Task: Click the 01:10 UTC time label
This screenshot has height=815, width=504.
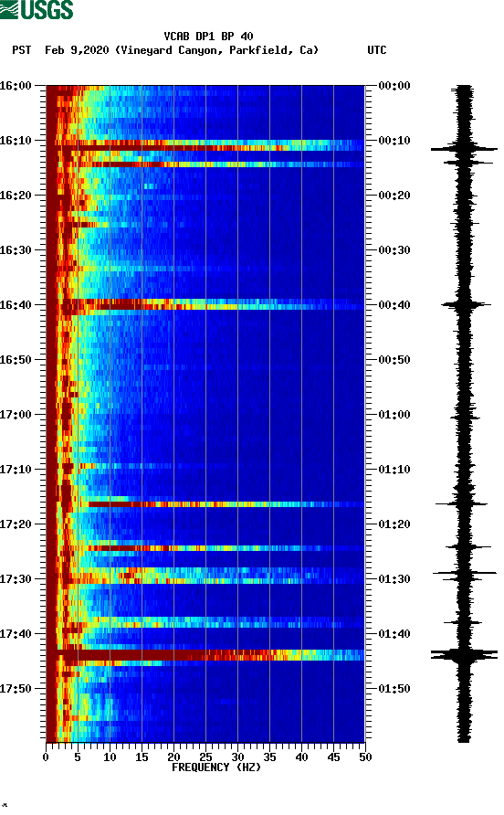Action: pyautogui.click(x=394, y=470)
